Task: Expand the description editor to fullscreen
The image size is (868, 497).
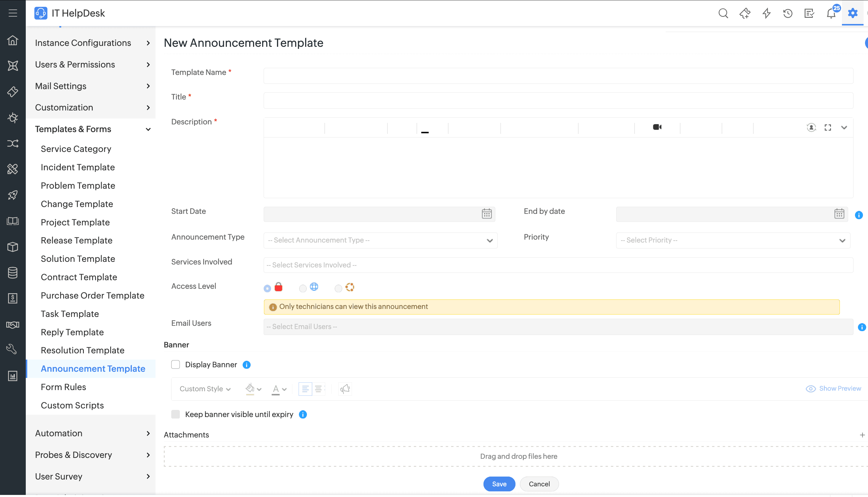Action: pyautogui.click(x=828, y=127)
